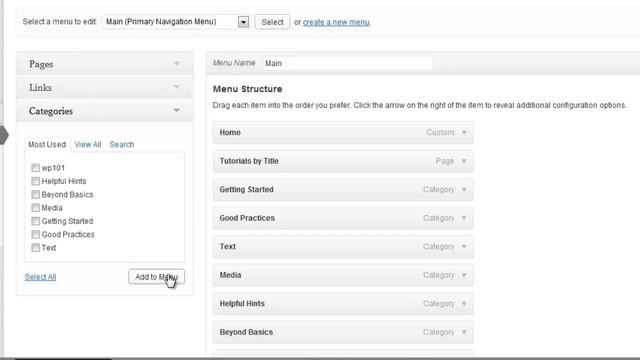
Task: Expand the Links panel arrow
Action: coord(177,87)
